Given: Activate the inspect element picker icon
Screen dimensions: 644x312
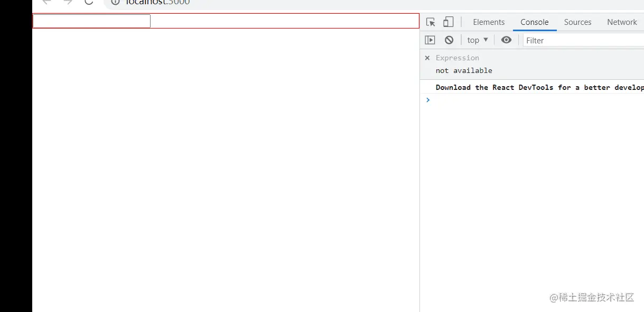Looking at the screenshot, I should (x=431, y=22).
